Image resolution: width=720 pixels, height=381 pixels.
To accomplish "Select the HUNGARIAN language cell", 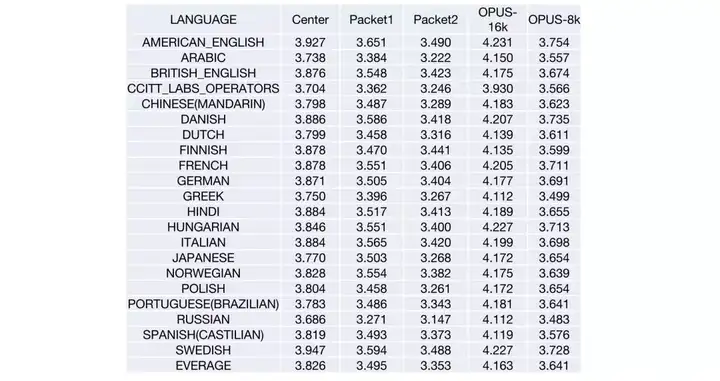I will coord(203,227).
